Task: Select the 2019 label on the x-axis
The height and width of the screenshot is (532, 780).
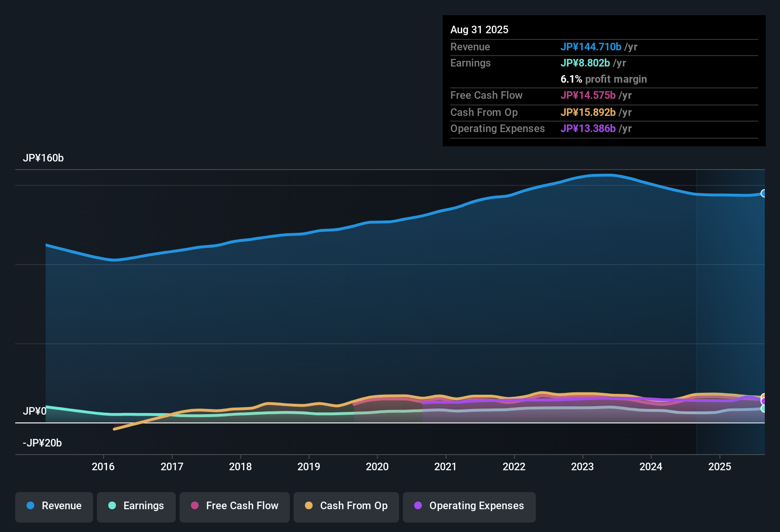Action: [x=309, y=466]
